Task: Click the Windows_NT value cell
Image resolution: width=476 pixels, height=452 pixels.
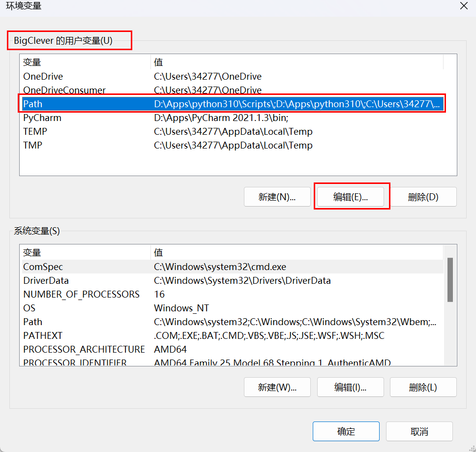Action: 181,308
